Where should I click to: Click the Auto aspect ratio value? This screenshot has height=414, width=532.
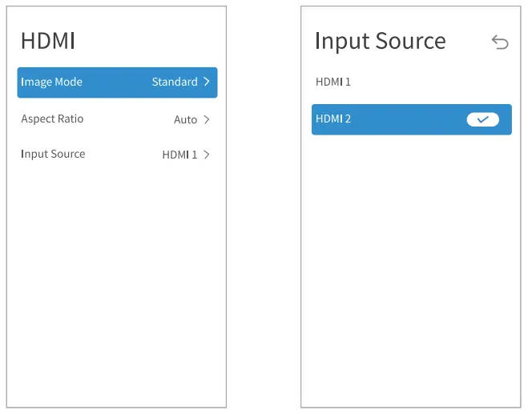point(185,119)
